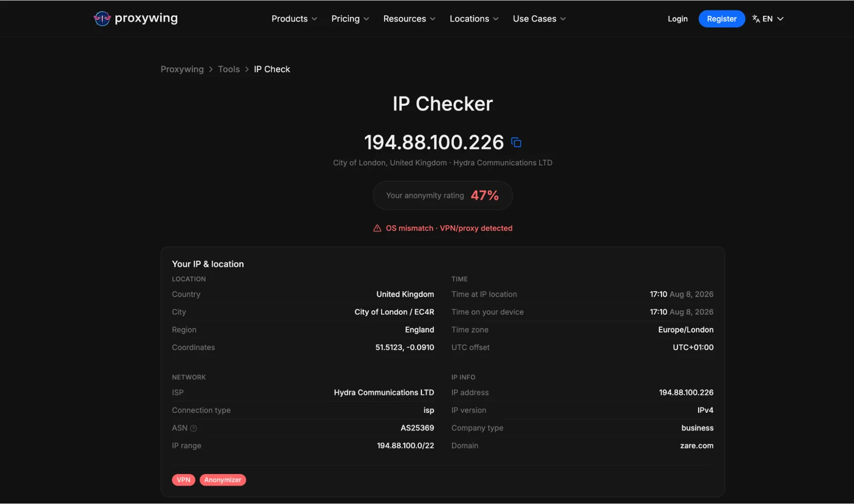Expand the Locations menu
This screenshot has height=504, width=854.
[474, 19]
